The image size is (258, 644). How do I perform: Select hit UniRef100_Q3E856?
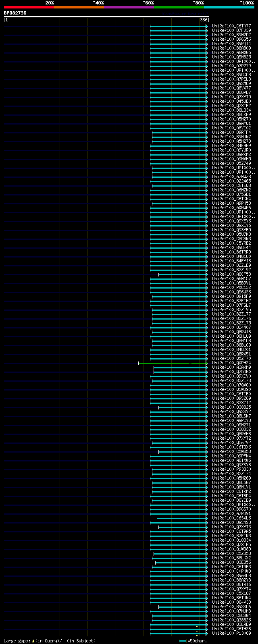pyautogui.click(x=231, y=563)
